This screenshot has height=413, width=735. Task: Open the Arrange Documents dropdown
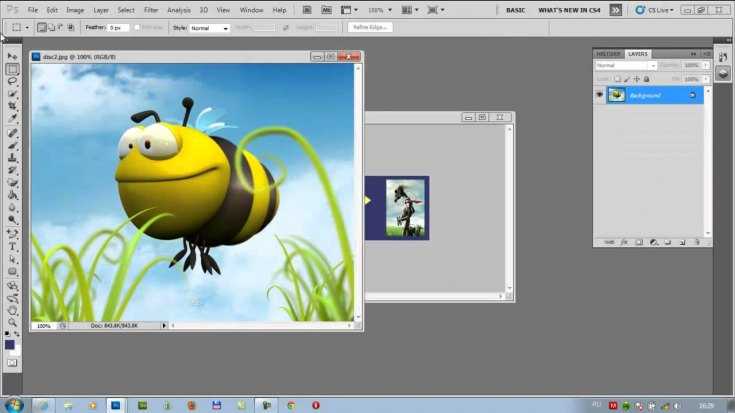(x=410, y=10)
